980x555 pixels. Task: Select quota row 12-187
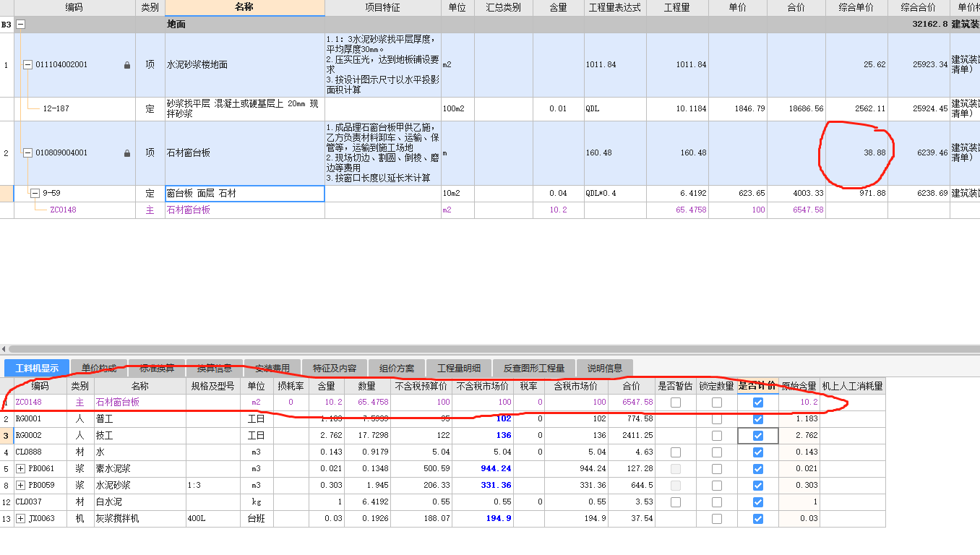(x=489, y=109)
